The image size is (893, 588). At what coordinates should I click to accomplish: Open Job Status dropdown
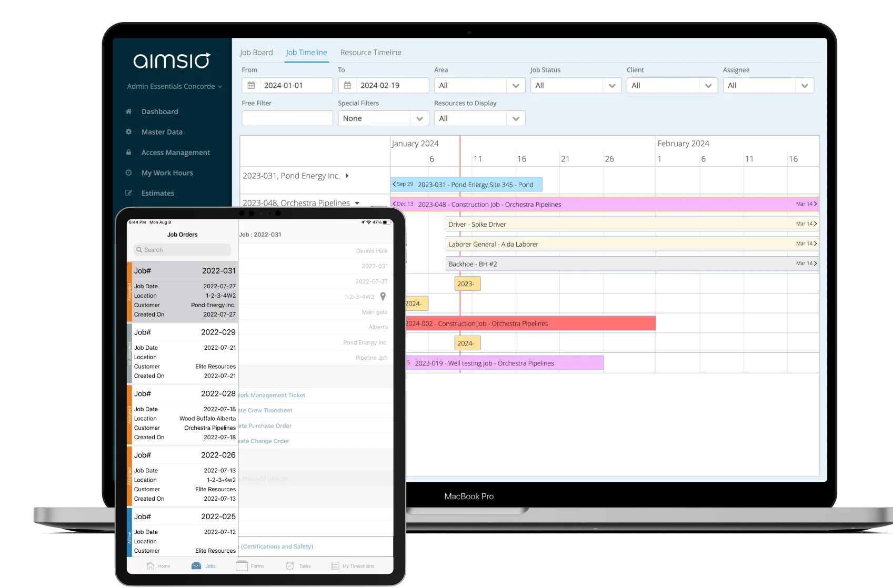576,85
